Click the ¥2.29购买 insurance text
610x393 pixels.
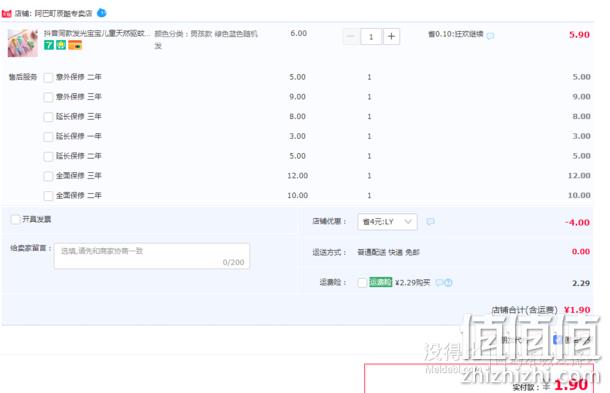coord(412,282)
